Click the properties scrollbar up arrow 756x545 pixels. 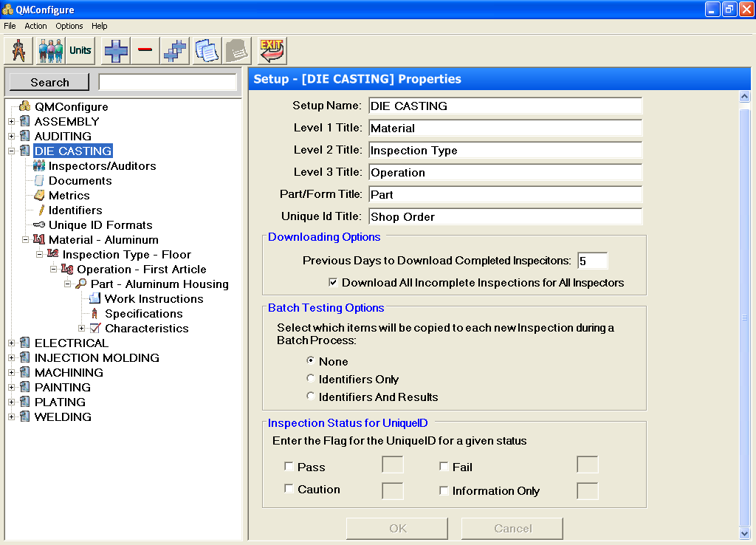coord(744,97)
